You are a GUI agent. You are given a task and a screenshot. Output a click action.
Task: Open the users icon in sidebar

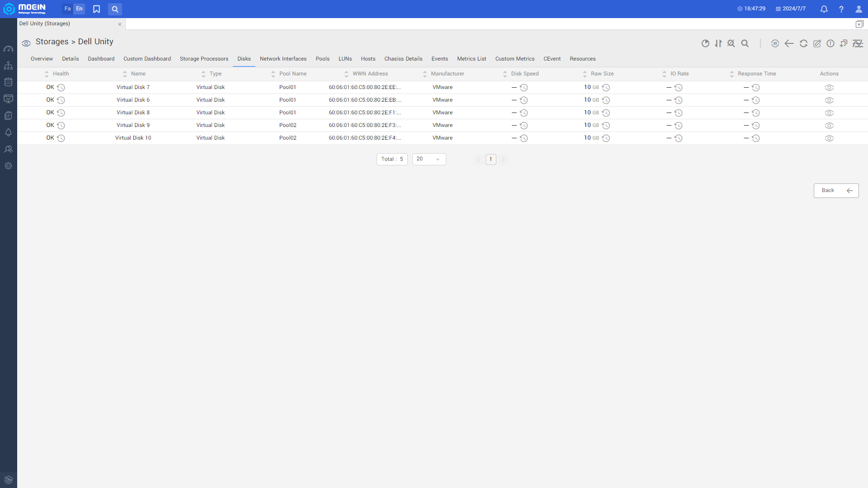pos(8,149)
